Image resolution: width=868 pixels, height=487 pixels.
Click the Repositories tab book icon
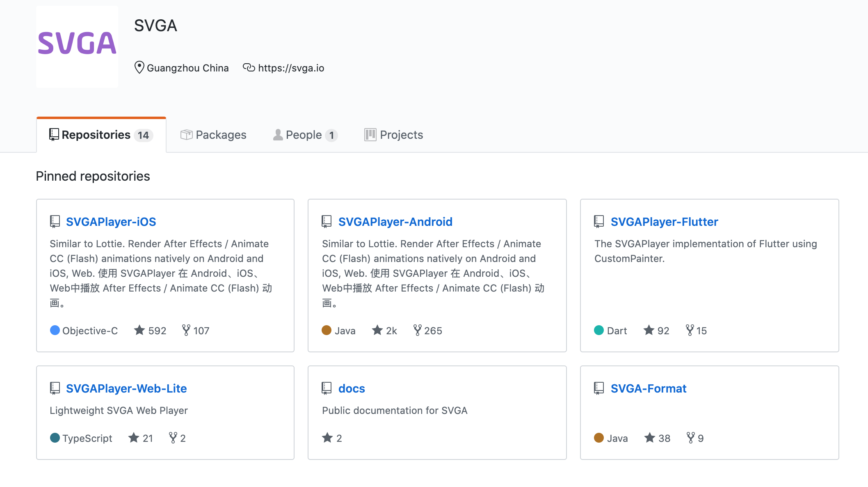click(x=54, y=135)
